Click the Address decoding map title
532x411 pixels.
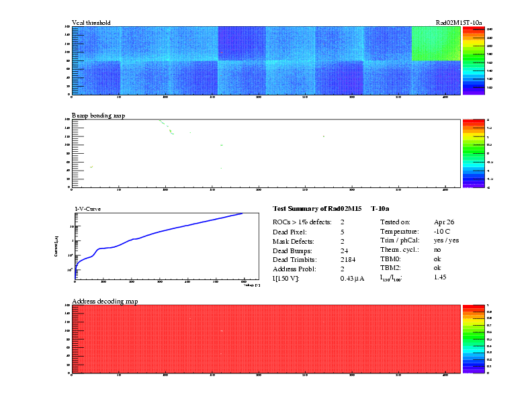[105, 302]
